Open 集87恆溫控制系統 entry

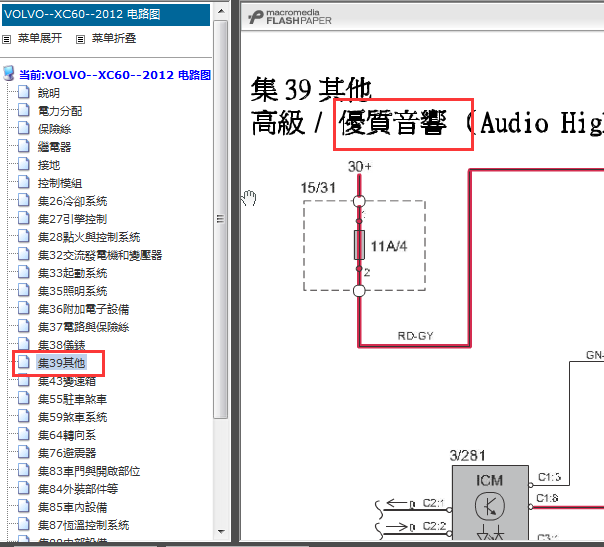click(x=84, y=525)
